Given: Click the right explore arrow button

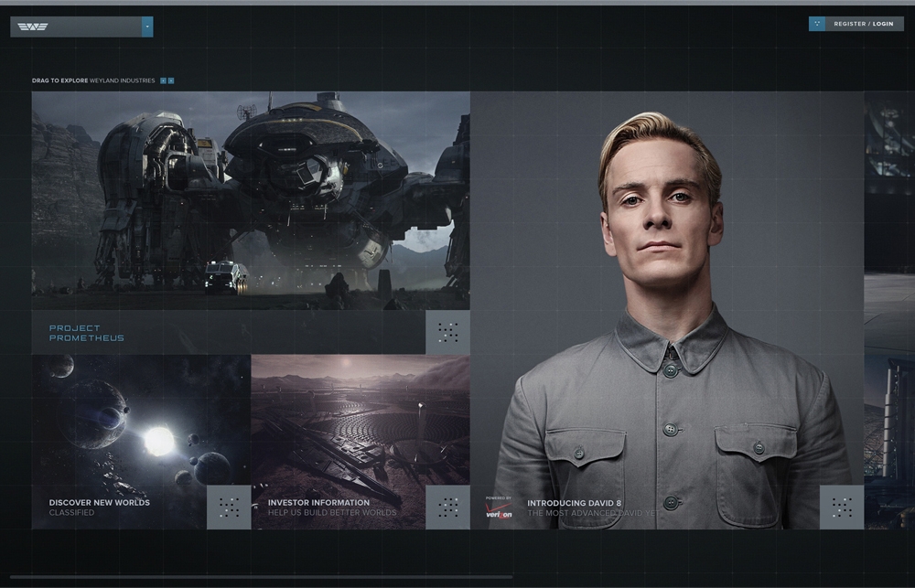Looking at the screenshot, I should coord(171,80).
